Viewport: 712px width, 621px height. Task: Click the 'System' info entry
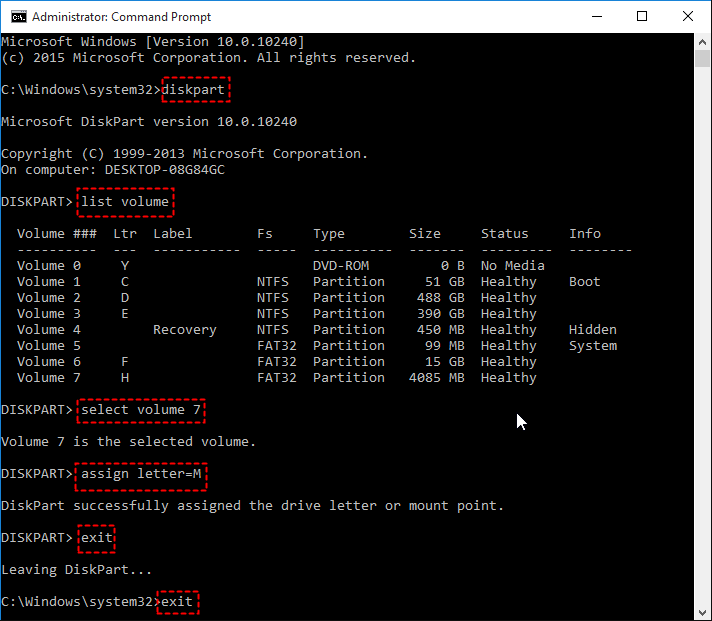(593, 345)
